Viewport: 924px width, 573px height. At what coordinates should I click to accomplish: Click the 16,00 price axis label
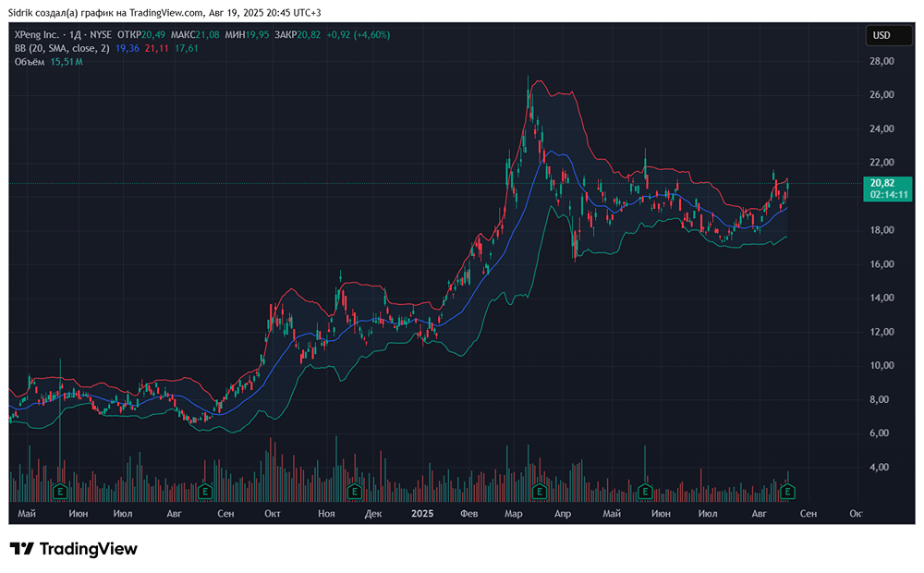(x=881, y=264)
